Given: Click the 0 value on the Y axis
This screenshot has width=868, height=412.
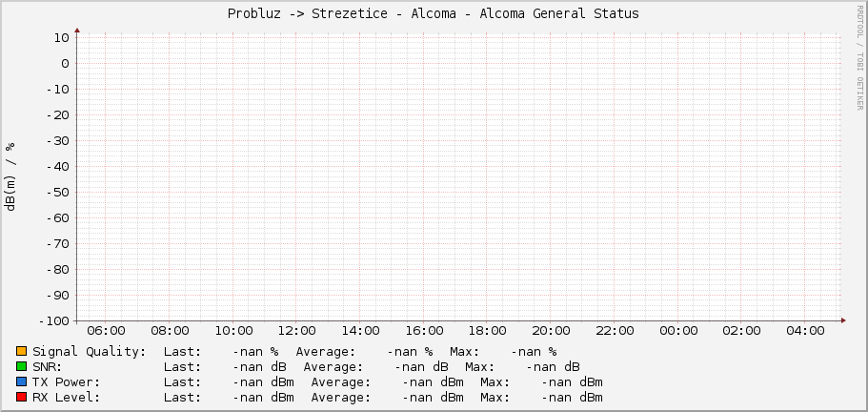Looking at the screenshot, I should (66, 64).
